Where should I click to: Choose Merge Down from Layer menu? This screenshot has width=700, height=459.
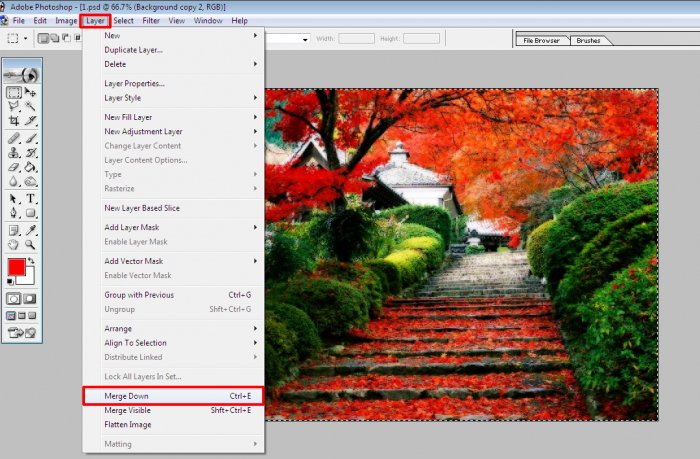tap(174, 396)
